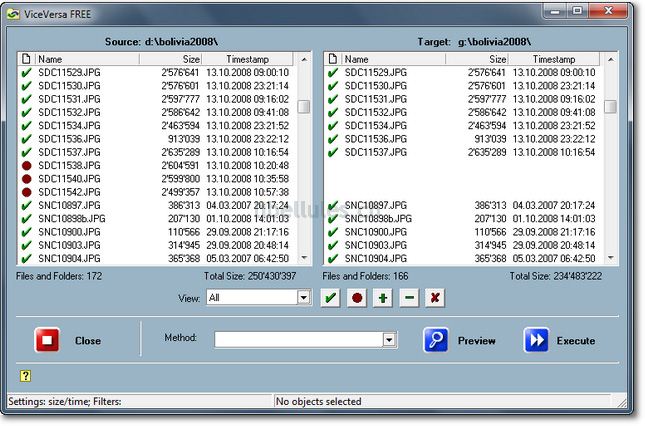This screenshot has height=426, width=645.
Task: Select SDC11536.JPG in Target list
Action: 376,139
